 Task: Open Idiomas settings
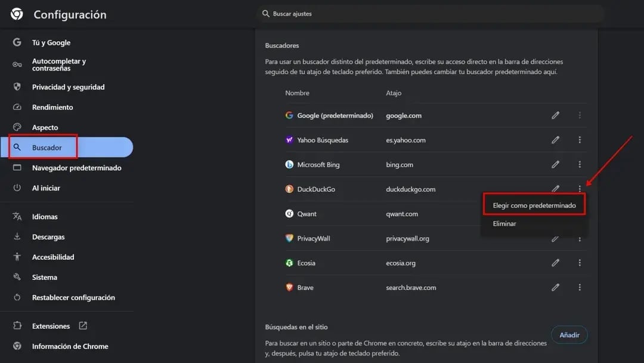tap(45, 216)
